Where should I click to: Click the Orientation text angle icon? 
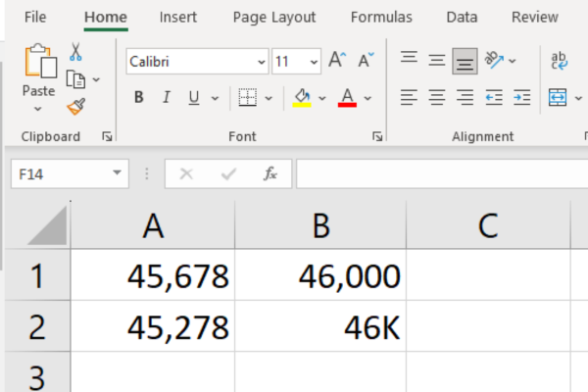click(494, 60)
